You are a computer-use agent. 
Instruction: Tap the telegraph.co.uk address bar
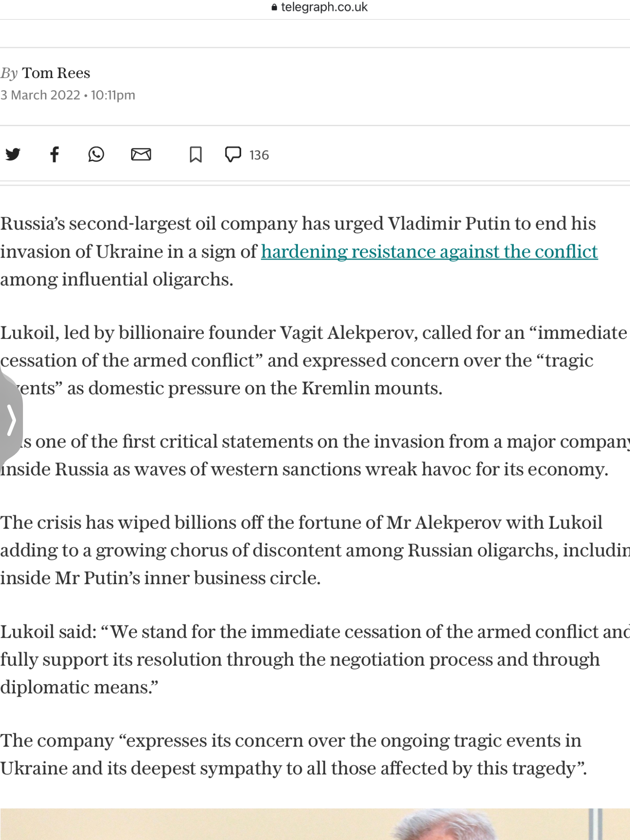click(x=320, y=7)
